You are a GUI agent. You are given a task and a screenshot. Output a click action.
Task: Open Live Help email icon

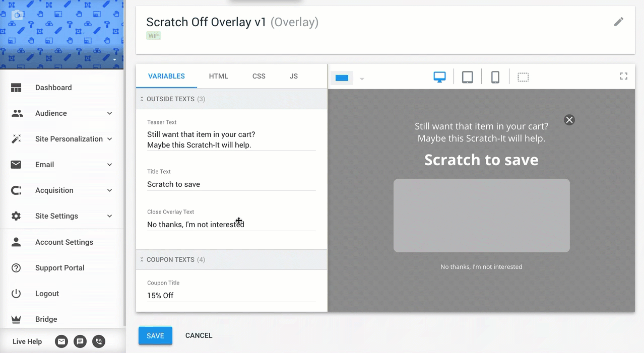click(61, 341)
